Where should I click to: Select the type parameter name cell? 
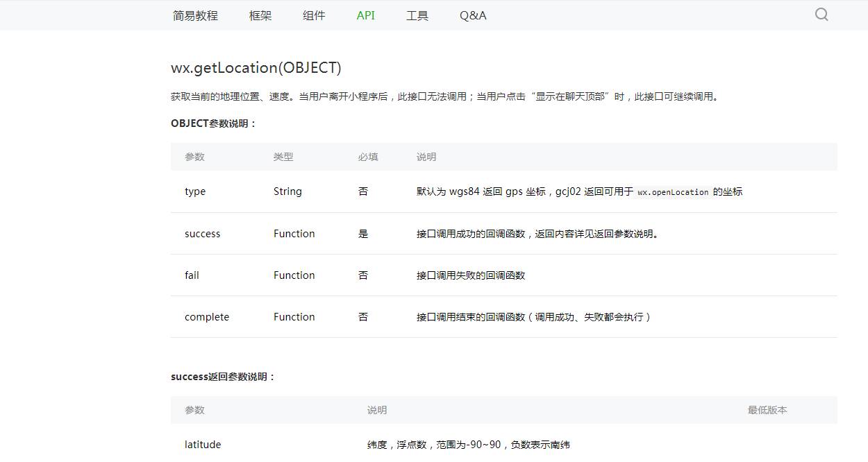195,191
